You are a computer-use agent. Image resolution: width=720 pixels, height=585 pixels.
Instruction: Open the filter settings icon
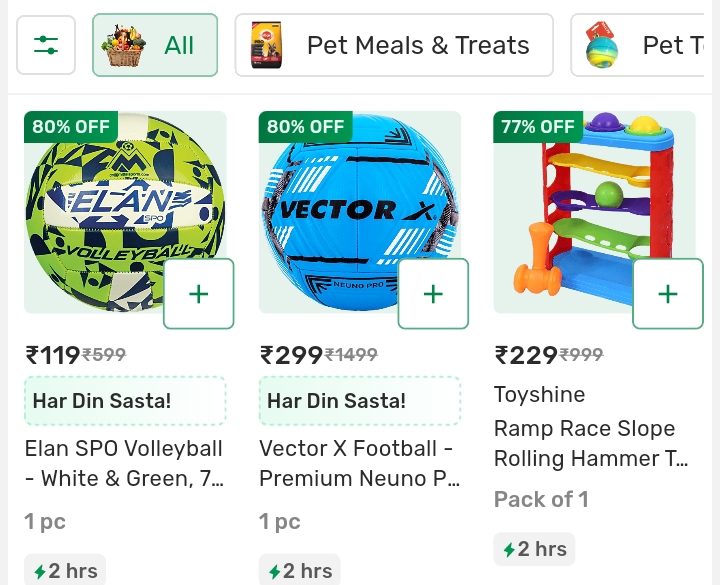(46, 45)
